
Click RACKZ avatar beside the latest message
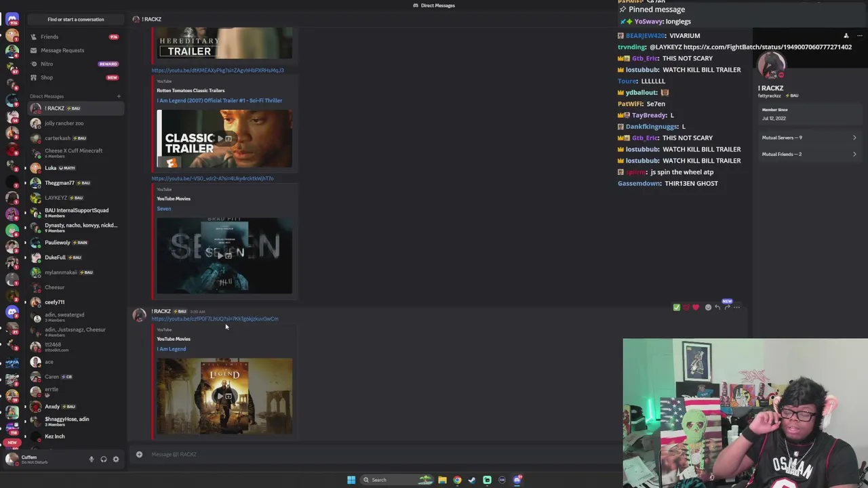139,315
